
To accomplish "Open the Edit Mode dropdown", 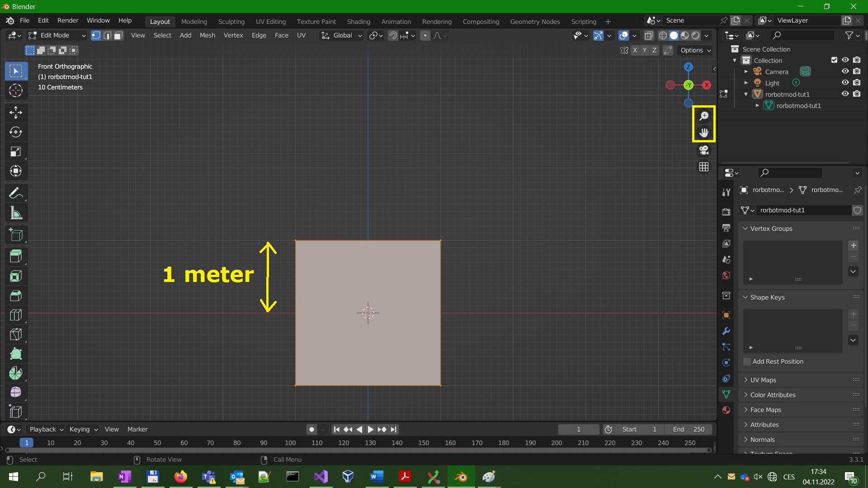I will 56,35.
